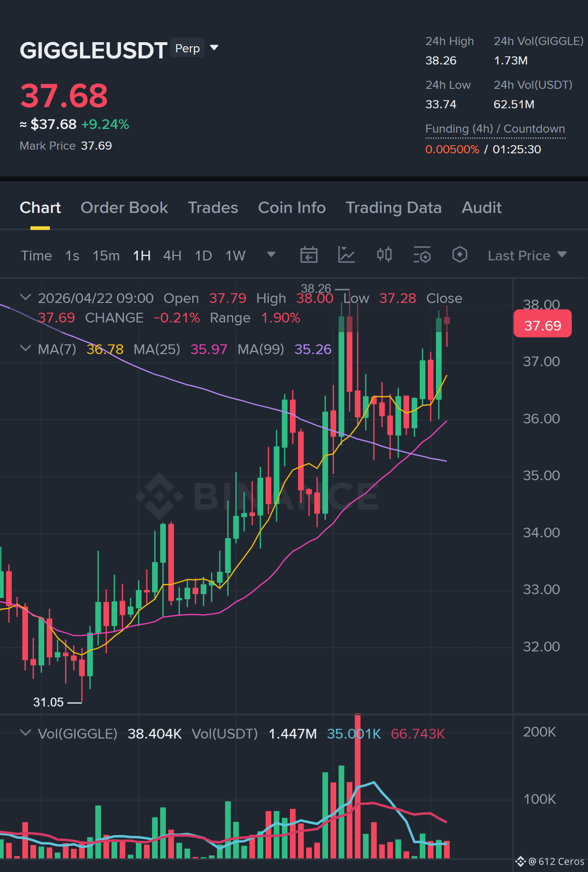Collapse the MA indicator legend

(26, 348)
